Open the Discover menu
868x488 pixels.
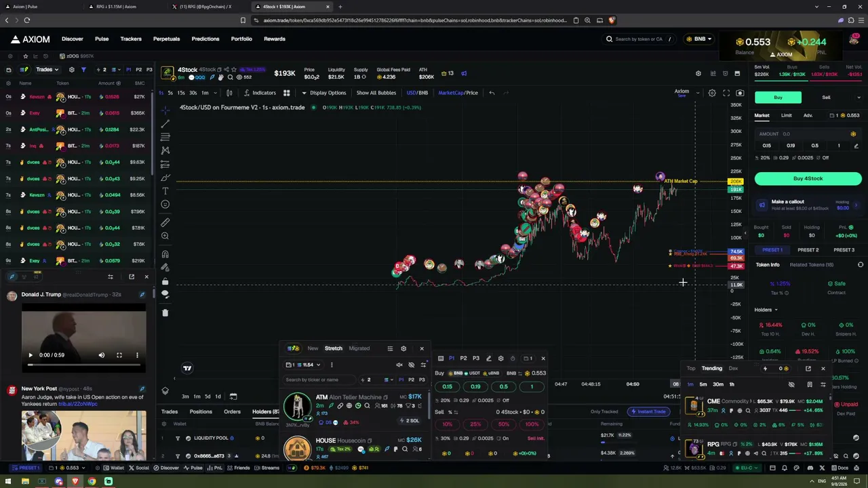click(x=73, y=39)
